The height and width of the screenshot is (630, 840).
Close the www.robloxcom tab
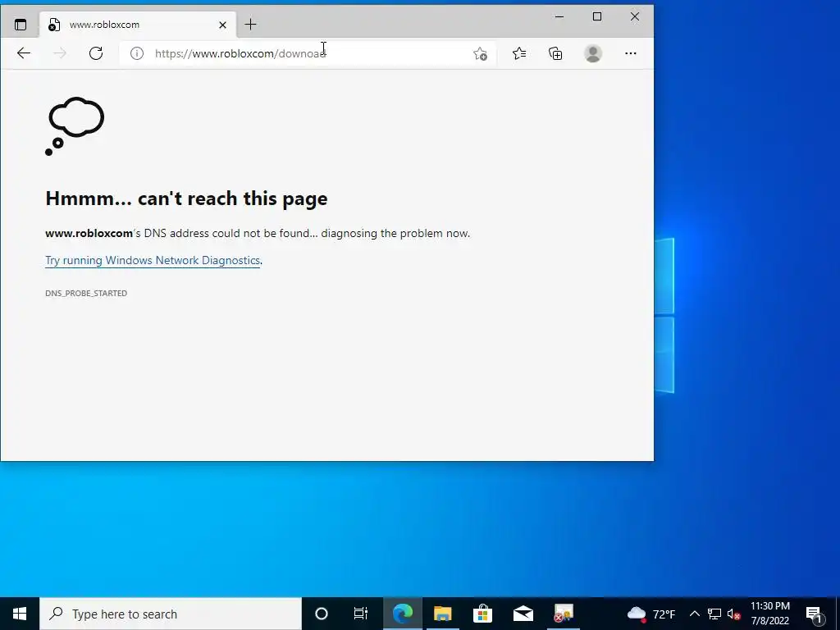223,25
